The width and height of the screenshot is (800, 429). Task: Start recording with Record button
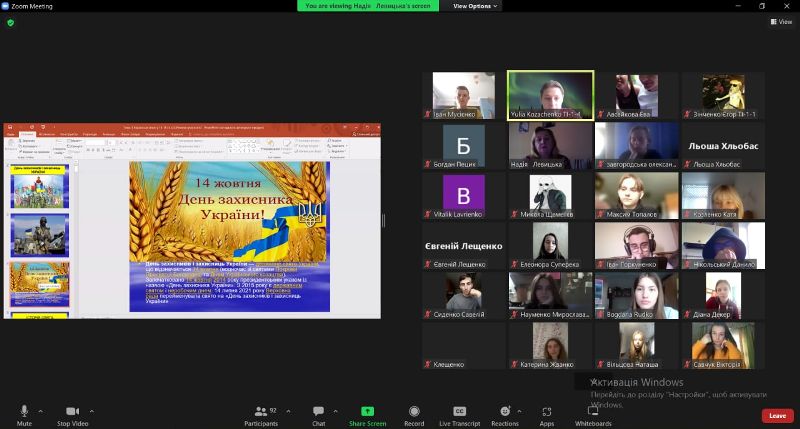(x=414, y=412)
